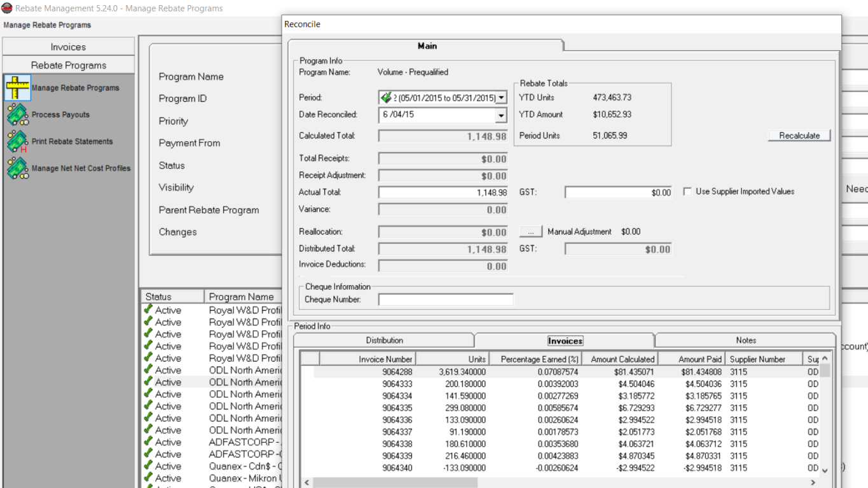Click the Rebate Management title bar application icon
The image size is (868, 488).
pyautogui.click(x=6, y=8)
